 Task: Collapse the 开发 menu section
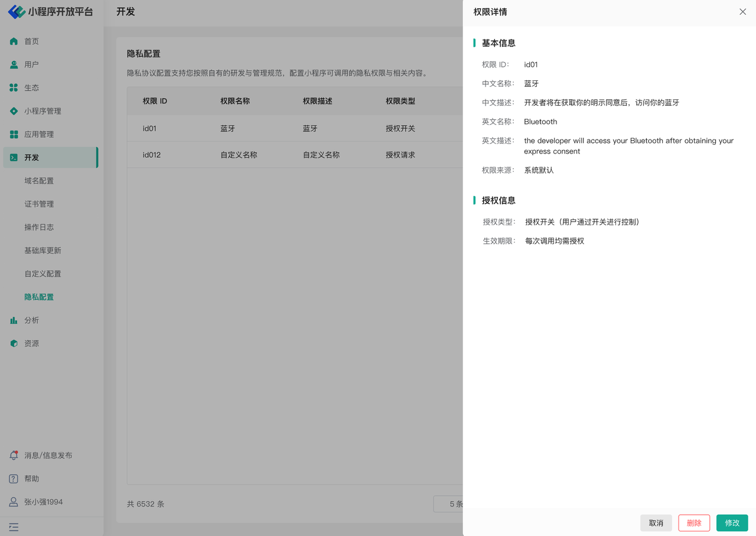click(x=50, y=158)
